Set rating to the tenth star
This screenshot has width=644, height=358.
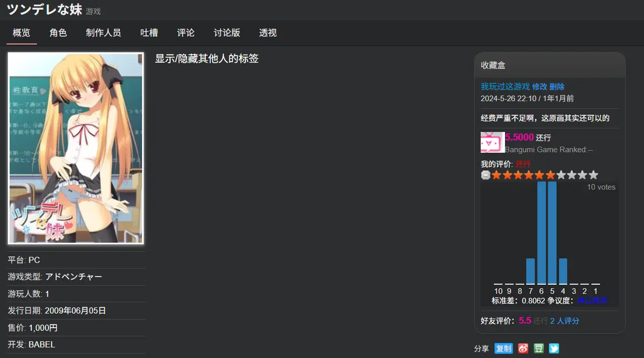(593, 175)
